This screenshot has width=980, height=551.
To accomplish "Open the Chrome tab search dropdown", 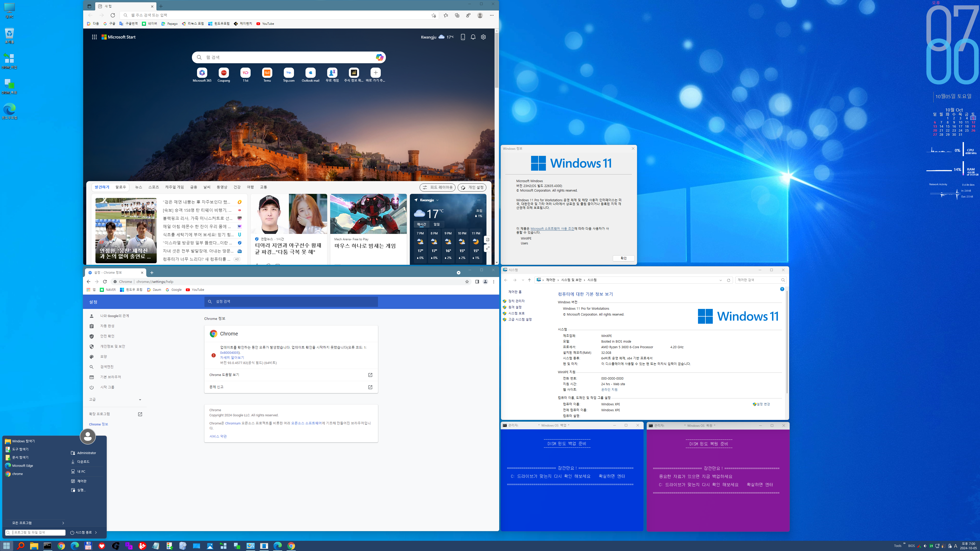I will [x=458, y=273].
